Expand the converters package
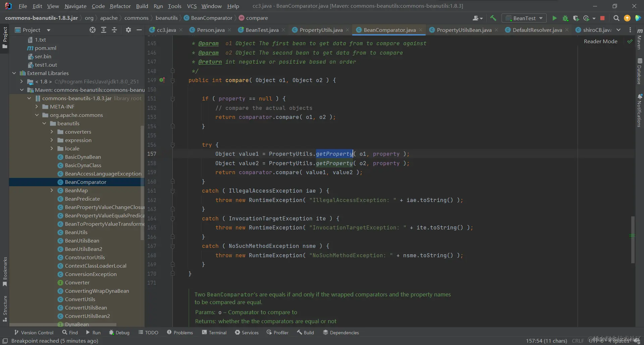The height and width of the screenshot is (345, 644). coord(52,132)
